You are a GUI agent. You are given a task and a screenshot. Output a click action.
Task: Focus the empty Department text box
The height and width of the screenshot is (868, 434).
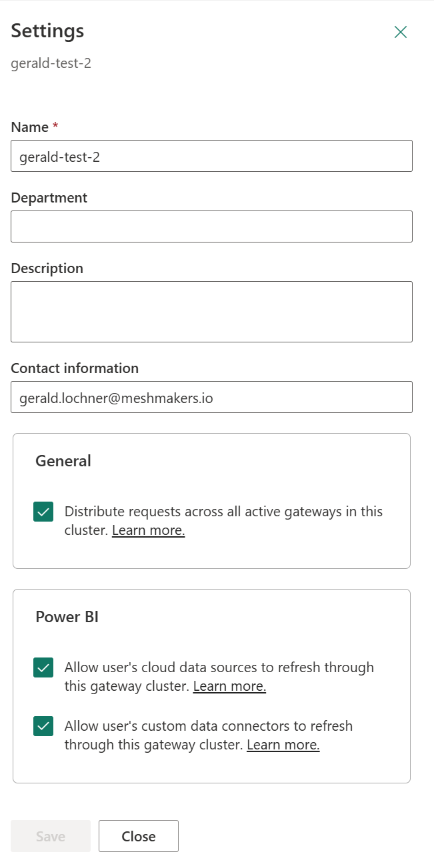coord(211,226)
